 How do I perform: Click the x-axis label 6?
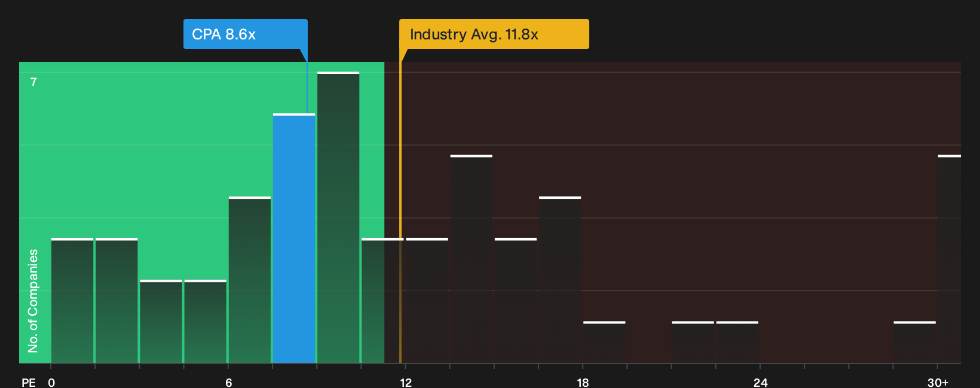pos(229,382)
